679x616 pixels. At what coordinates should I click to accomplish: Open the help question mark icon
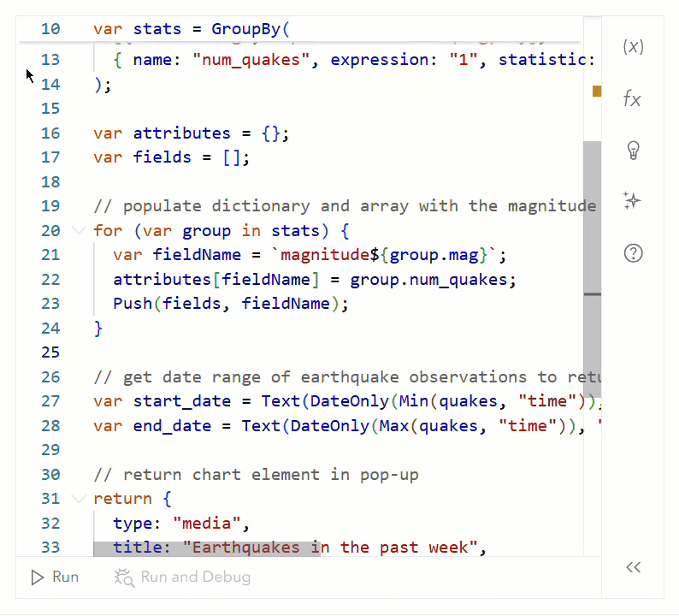633,253
